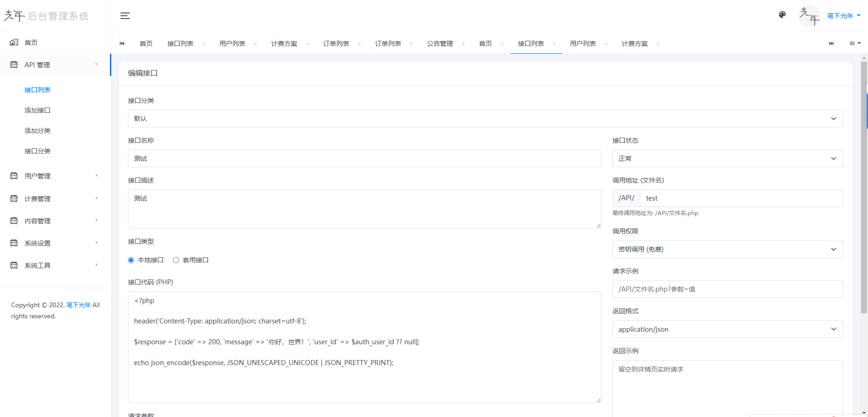Open the tab options list icon

tap(855, 43)
